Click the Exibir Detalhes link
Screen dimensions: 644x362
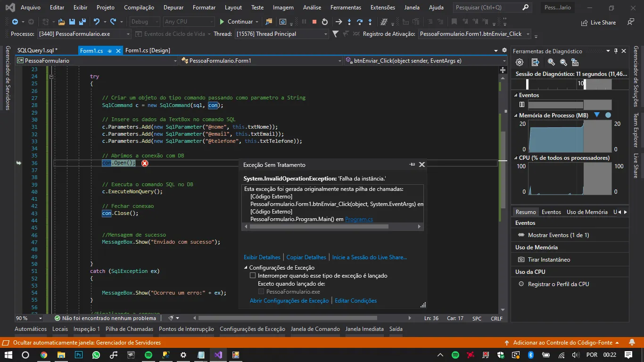[x=262, y=257]
